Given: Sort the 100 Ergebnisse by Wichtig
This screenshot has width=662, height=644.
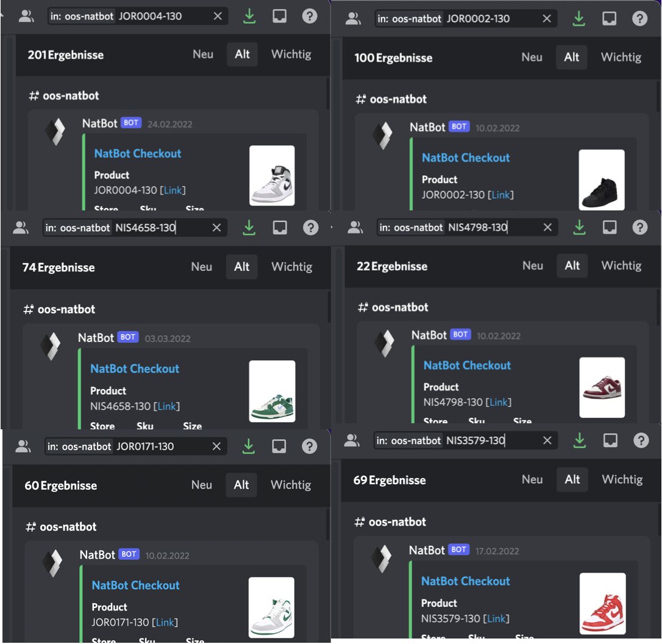Looking at the screenshot, I should (621, 57).
